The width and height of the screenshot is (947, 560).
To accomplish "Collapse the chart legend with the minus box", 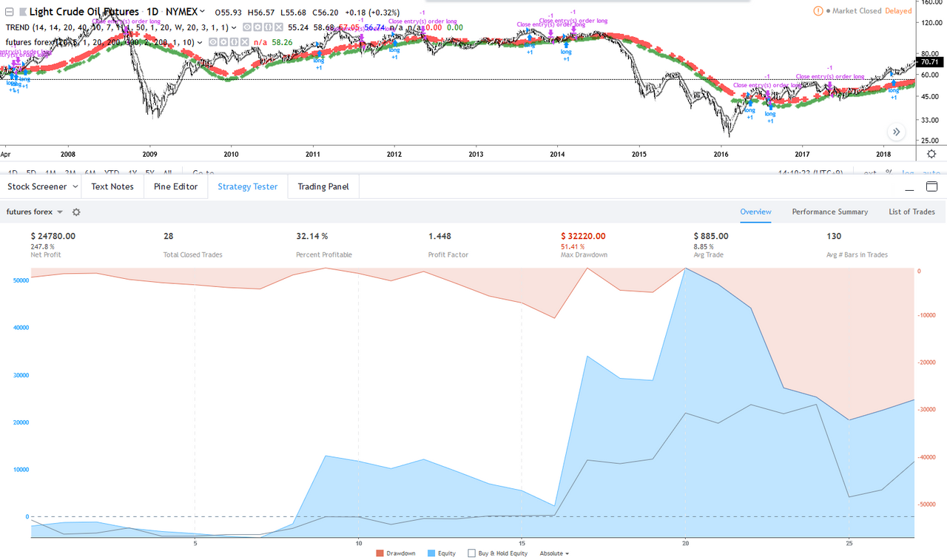I will 9,12.
